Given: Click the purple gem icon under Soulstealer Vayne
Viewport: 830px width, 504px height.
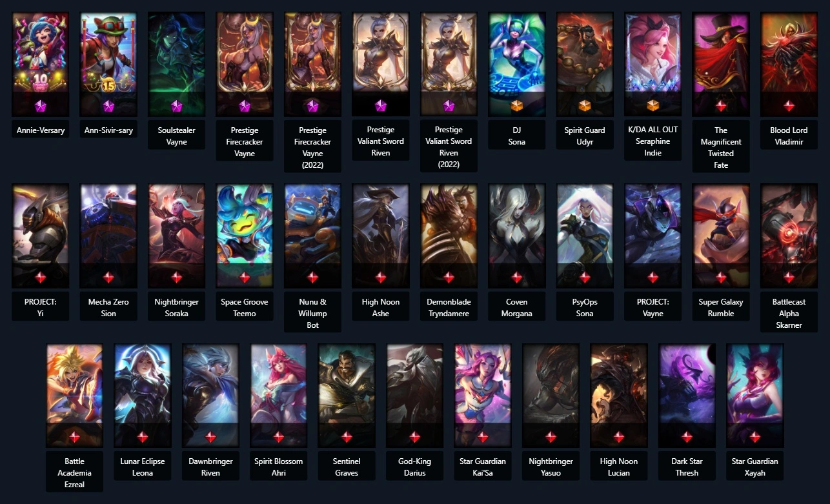Looking at the screenshot, I should pyautogui.click(x=176, y=106).
